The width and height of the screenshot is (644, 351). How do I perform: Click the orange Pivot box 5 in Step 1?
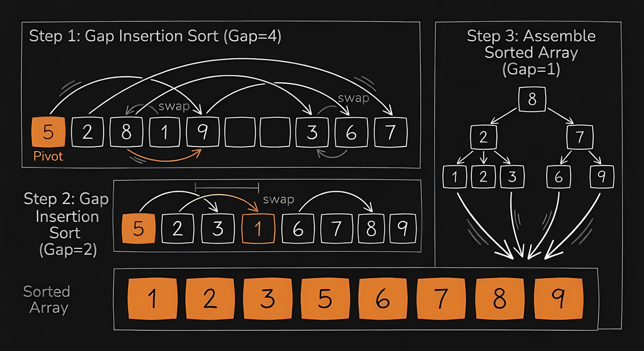(48, 133)
